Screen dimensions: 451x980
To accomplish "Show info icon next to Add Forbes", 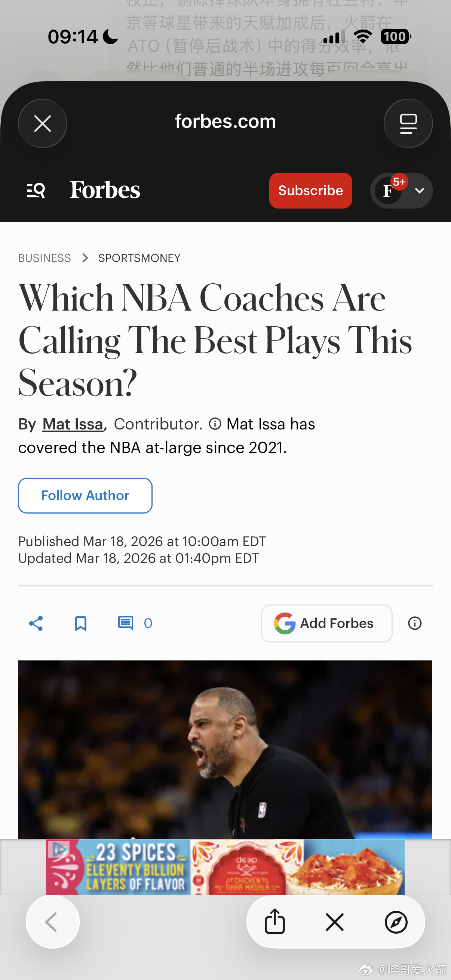I will 414,623.
